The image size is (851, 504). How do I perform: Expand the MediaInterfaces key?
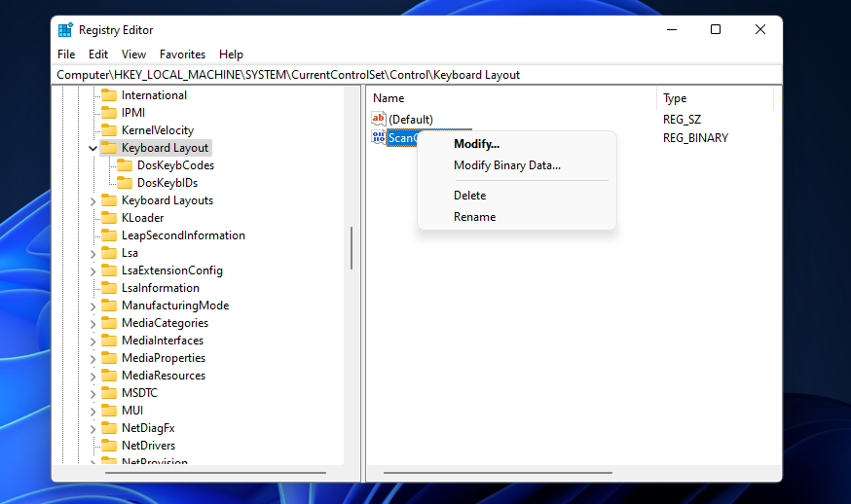(92, 342)
